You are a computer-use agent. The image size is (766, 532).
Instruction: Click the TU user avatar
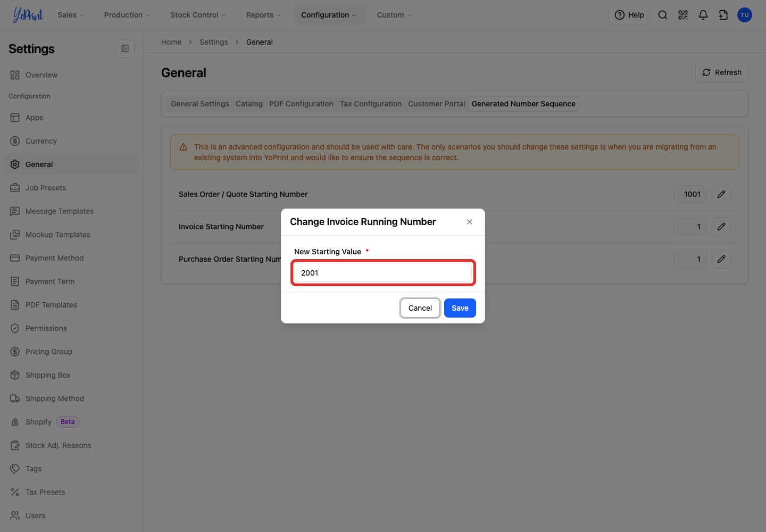(745, 15)
